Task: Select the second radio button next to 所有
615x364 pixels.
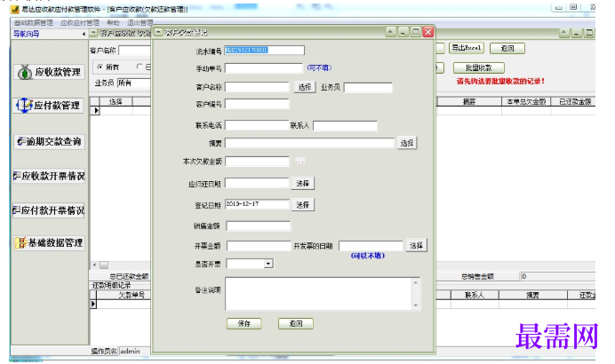Action: coord(140,67)
